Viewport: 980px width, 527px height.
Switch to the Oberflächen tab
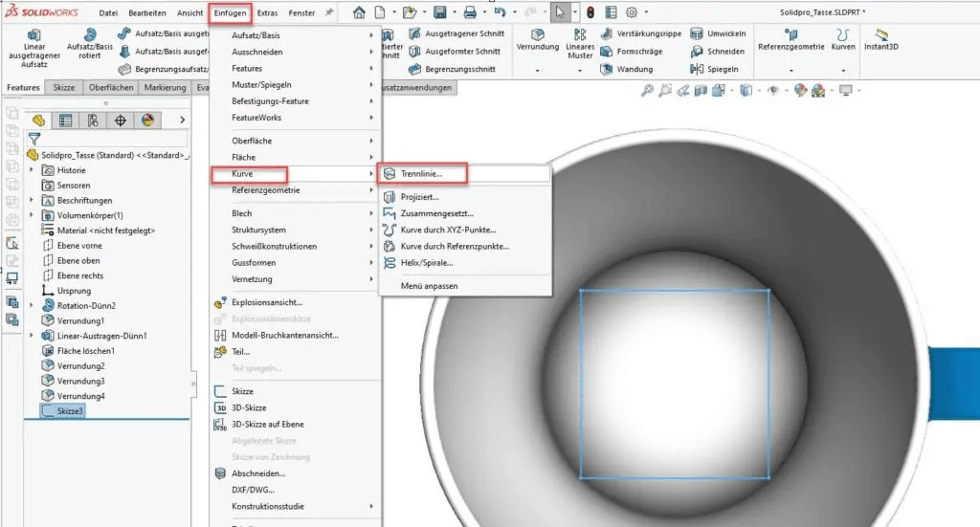pyautogui.click(x=111, y=88)
